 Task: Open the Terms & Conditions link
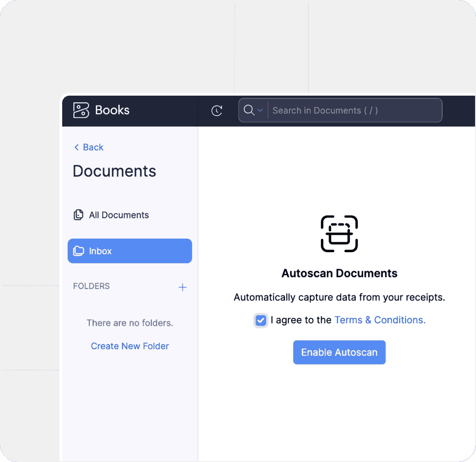tap(380, 320)
